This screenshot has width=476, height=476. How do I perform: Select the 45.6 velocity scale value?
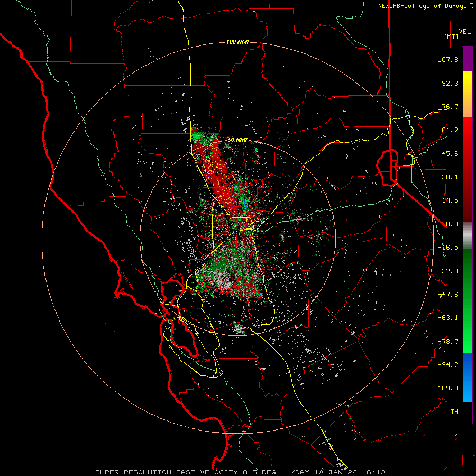pyautogui.click(x=450, y=153)
